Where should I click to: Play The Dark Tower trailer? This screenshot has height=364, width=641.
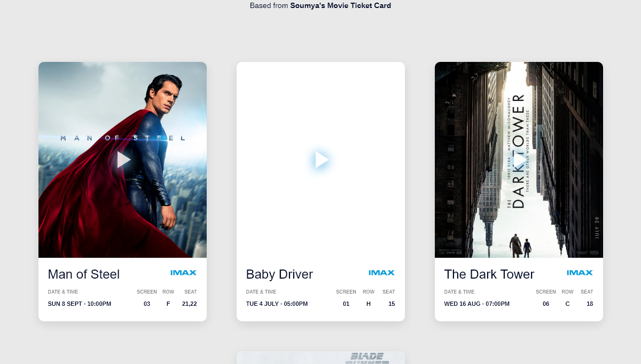tap(519, 160)
